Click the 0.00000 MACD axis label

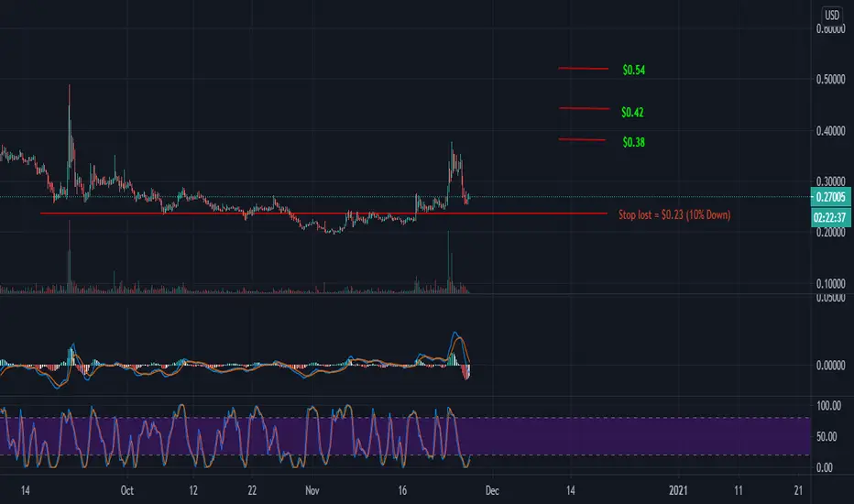pos(830,365)
